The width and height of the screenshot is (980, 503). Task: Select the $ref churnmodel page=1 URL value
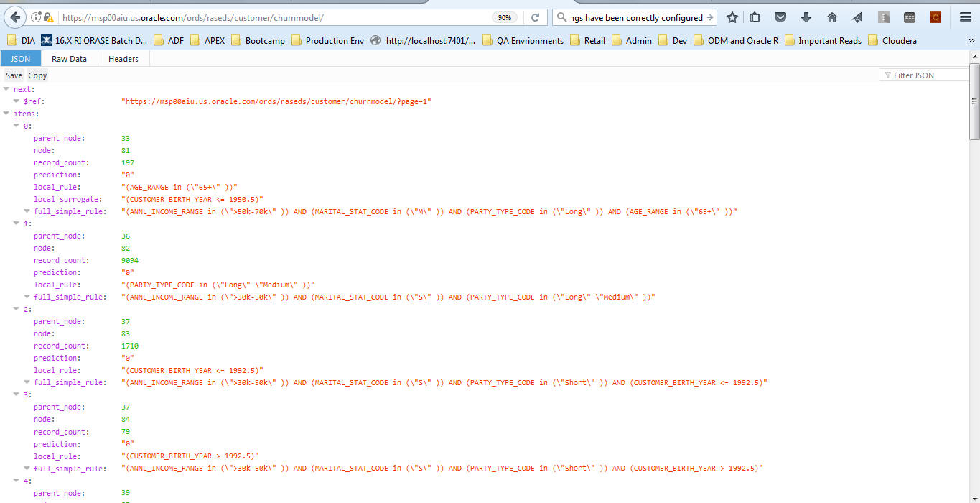point(276,102)
